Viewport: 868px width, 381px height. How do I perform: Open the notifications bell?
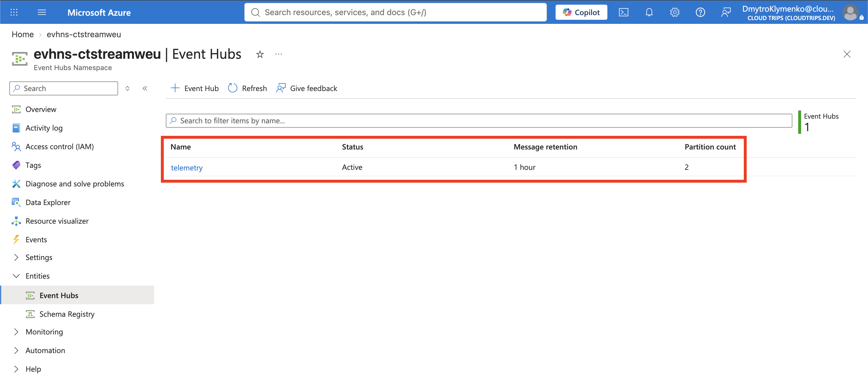[649, 13]
